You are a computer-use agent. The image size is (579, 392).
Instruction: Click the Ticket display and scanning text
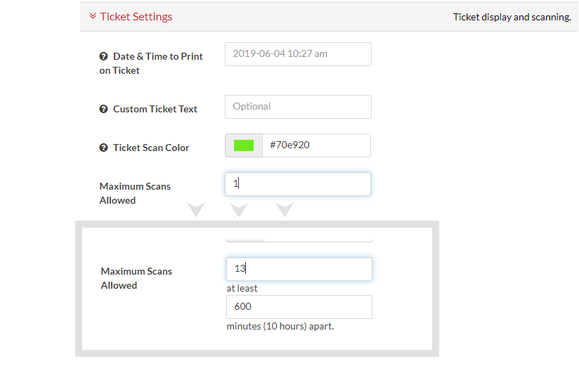[x=512, y=17]
